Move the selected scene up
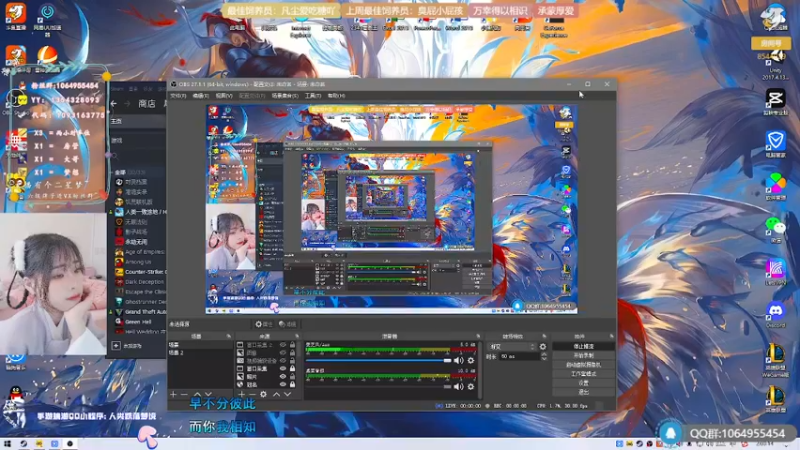800x450 pixels. [197, 394]
